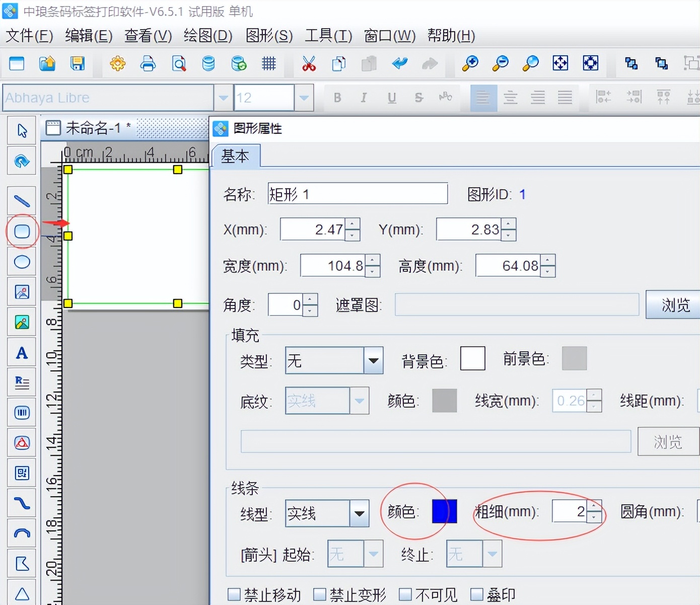
Task: Check the 不可见 option
Action: (405, 594)
